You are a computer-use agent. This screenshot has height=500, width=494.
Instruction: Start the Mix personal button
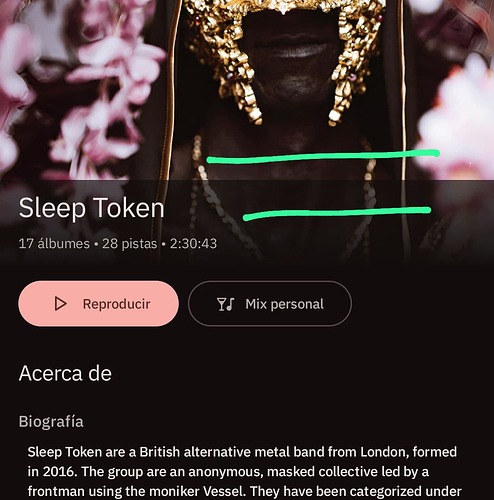click(x=270, y=303)
